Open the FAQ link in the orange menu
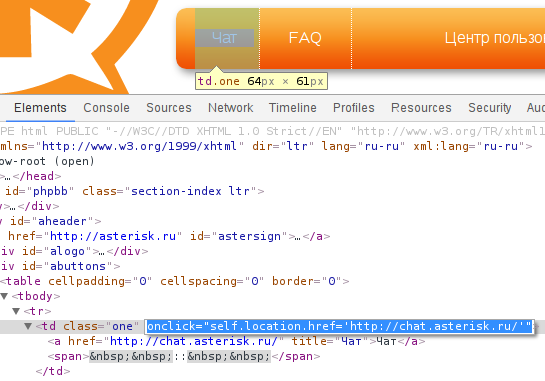 pos(305,38)
